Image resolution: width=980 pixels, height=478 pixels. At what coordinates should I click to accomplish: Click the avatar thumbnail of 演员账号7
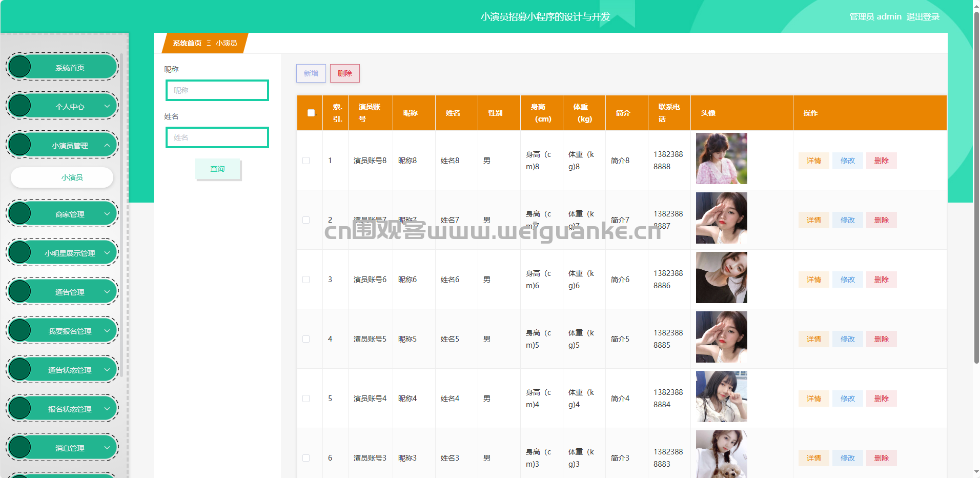coord(722,218)
